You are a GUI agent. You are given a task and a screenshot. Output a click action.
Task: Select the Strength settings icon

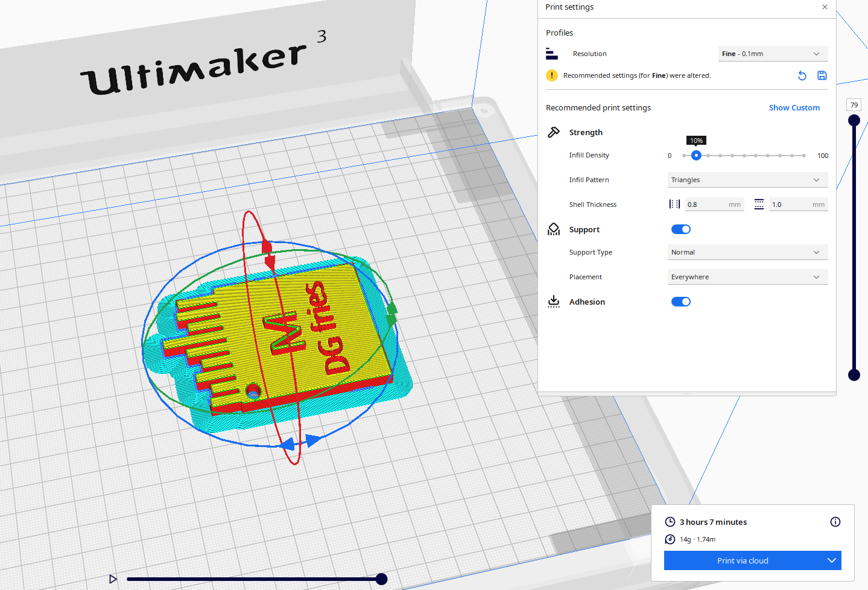coord(554,132)
